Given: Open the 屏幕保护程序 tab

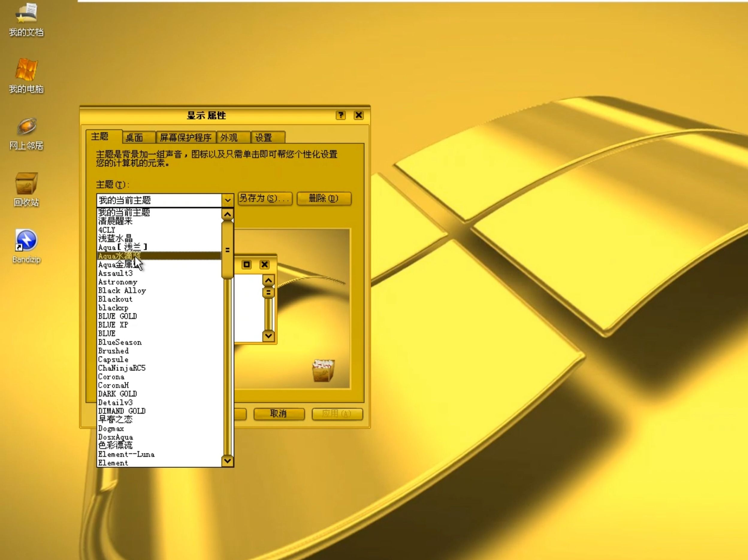Looking at the screenshot, I should pos(186,138).
